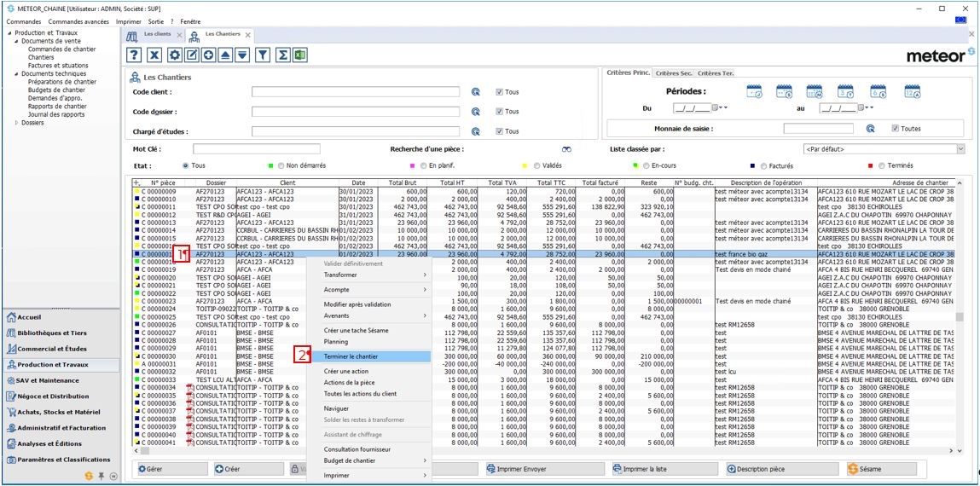Select the month period calendar icon (M)
The width and height of the screenshot is (980, 486).
[814, 91]
